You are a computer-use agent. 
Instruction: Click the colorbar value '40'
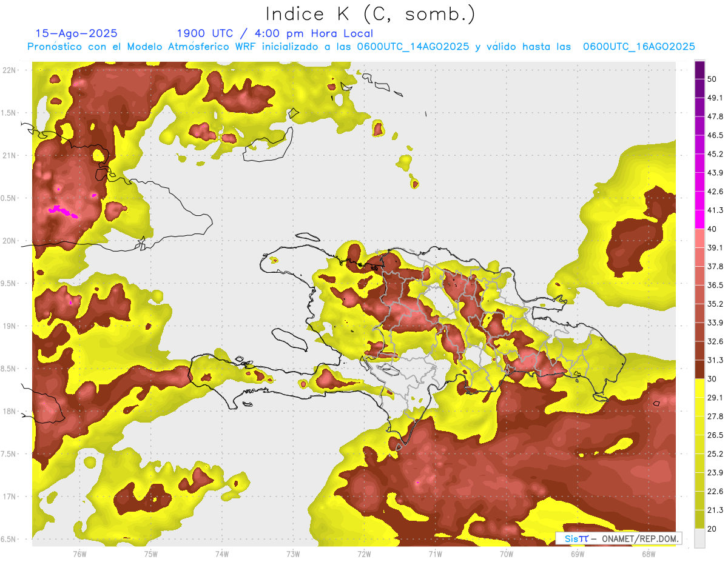712,229
